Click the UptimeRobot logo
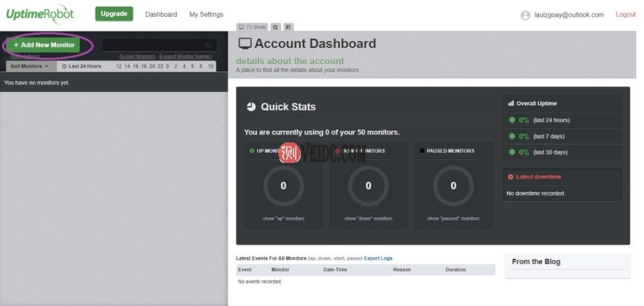The image size is (644, 306). tap(40, 14)
